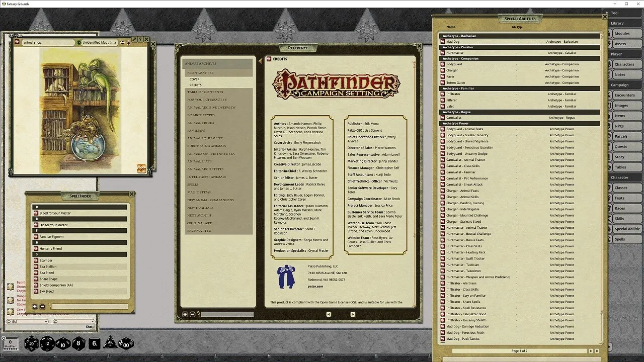Roll the d10 die
The height and width of the screenshot is (362, 644).
[x=63, y=343]
